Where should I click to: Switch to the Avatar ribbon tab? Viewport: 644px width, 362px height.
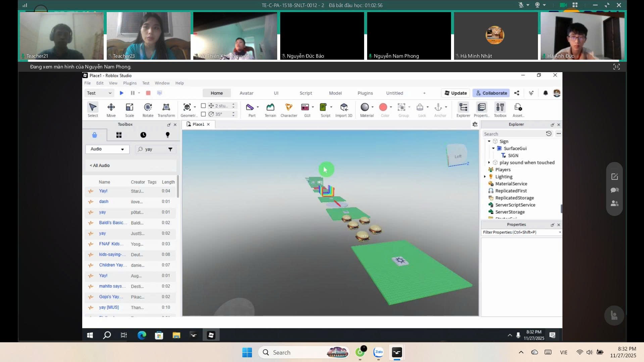246,93
